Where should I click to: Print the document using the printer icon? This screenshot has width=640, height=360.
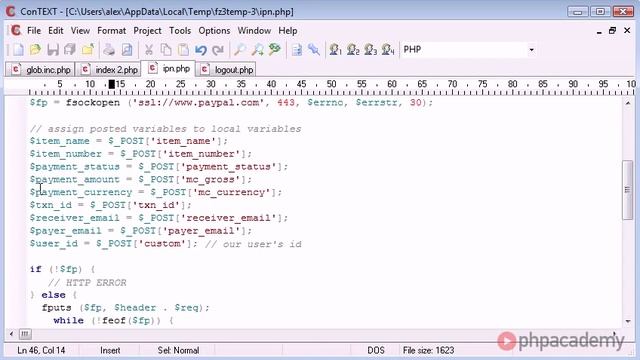point(109,50)
